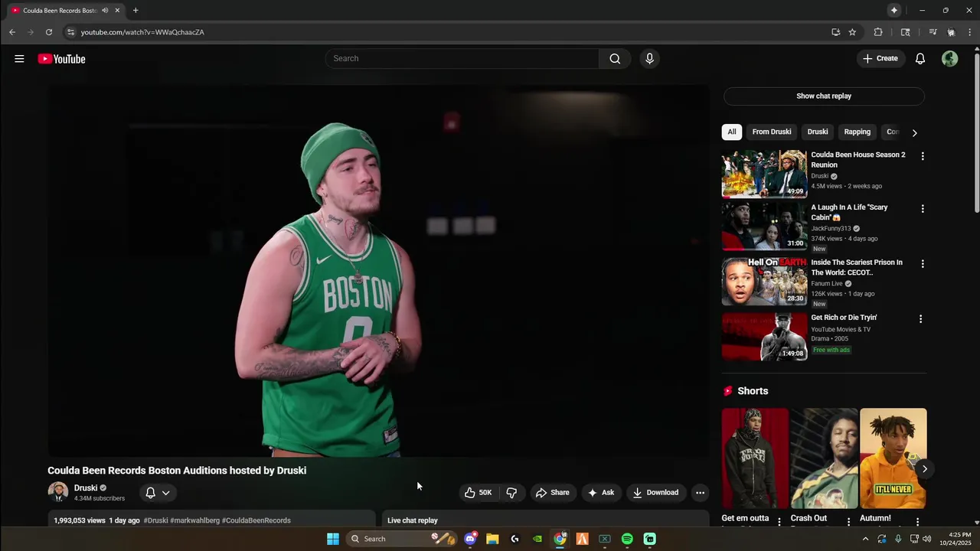Mute tab via audio icon
The image size is (980, 551).
[105, 11]
